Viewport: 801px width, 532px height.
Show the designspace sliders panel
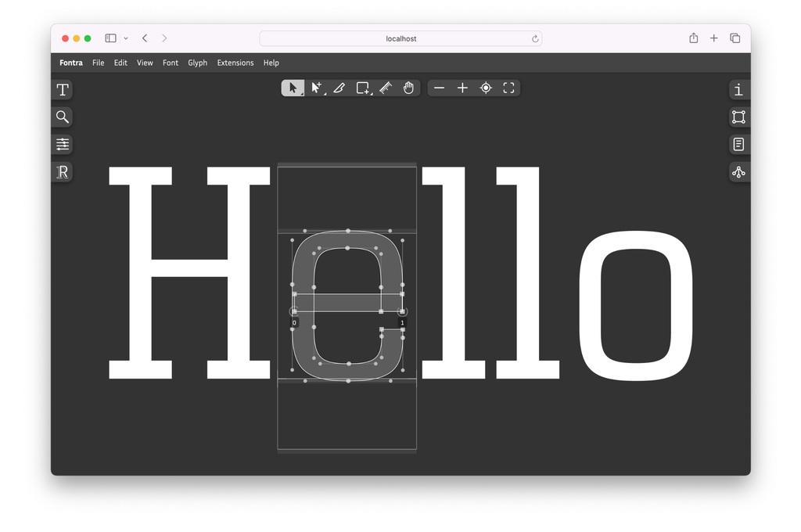pyautogui.click(x=63, y=145)
